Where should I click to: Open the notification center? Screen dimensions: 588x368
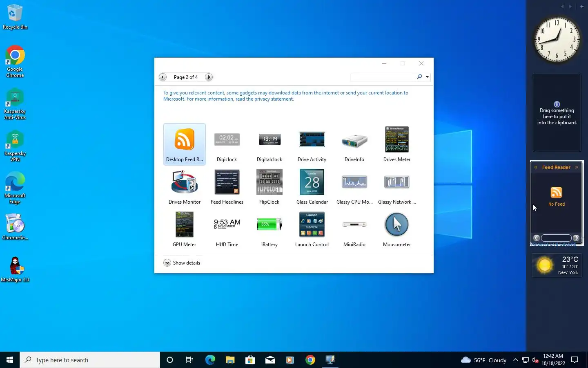tap(575, 360)
